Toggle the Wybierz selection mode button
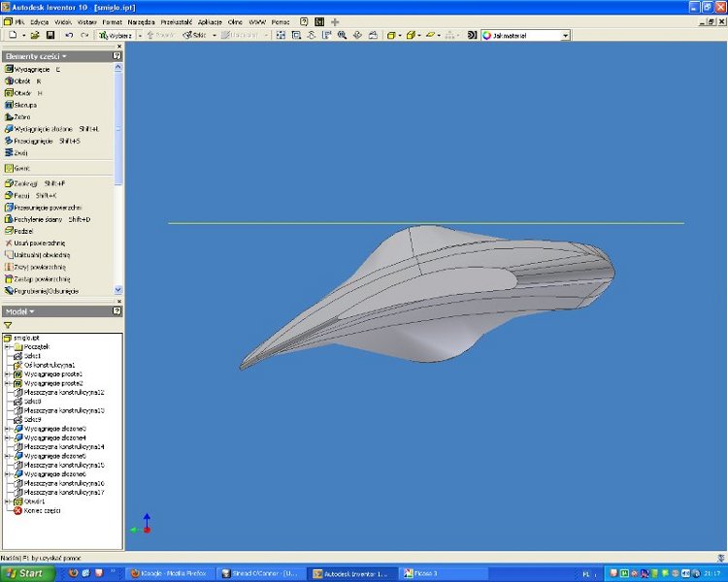Screen dimensions: 728x582 tap(116, 35)
